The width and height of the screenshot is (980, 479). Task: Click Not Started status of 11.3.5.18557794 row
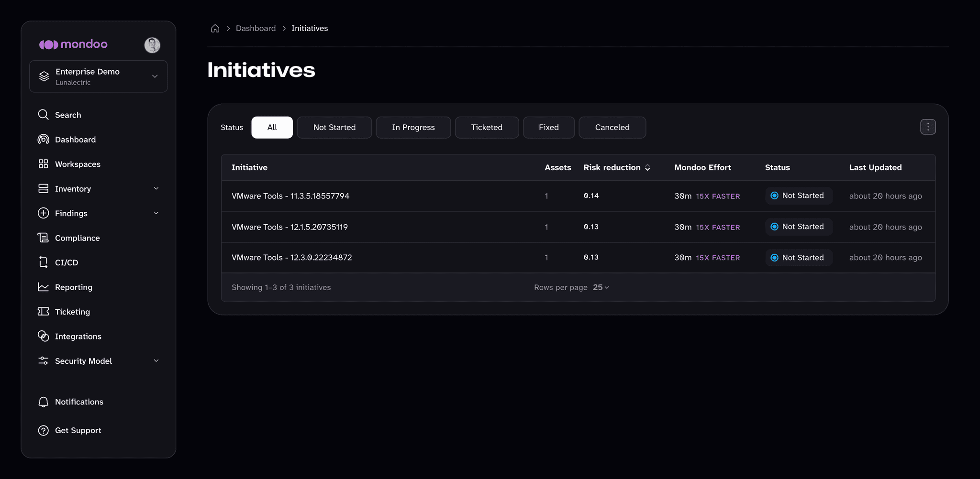pyautogui.click(x=799, y=196)
